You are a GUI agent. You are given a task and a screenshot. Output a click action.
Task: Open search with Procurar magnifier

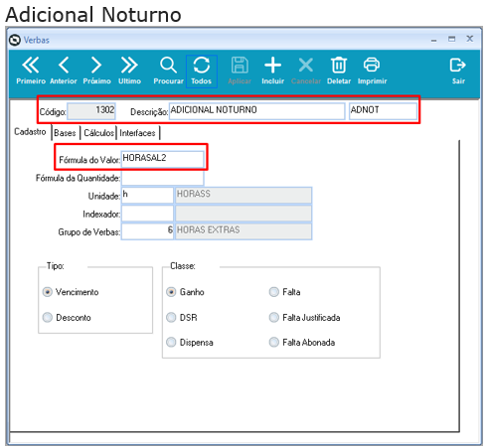[x=168, y=71]
